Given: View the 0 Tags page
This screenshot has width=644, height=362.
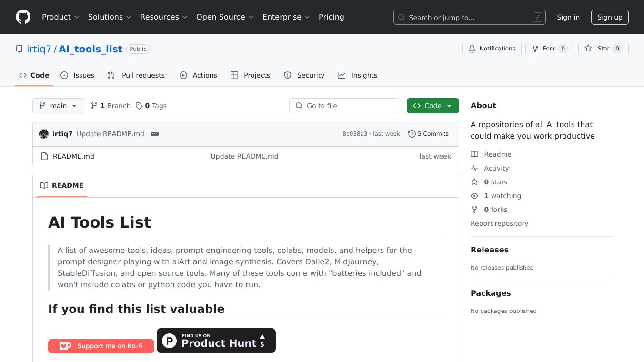Looking at the screenshot, I should [x=151, y=106].
